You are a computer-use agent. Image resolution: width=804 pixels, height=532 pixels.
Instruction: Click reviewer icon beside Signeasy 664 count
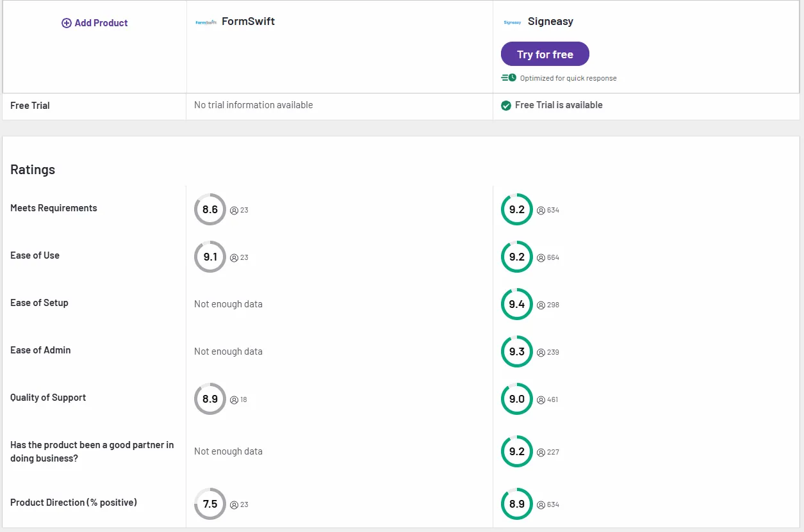[x=541, y=257]
